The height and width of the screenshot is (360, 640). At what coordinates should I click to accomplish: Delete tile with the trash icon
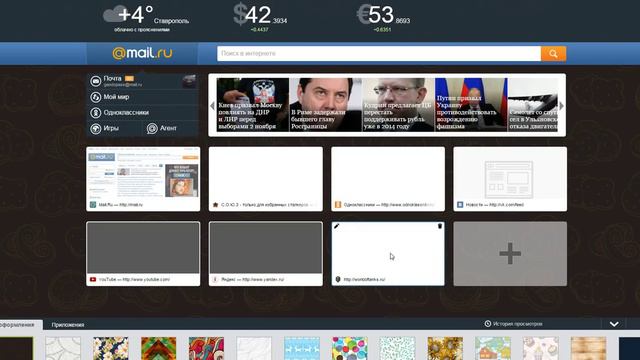pos(440,226)
